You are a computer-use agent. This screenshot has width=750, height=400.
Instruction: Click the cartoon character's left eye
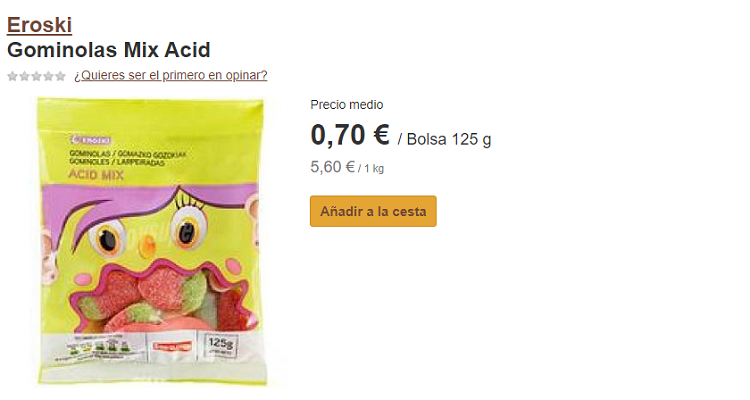[107, 239]
